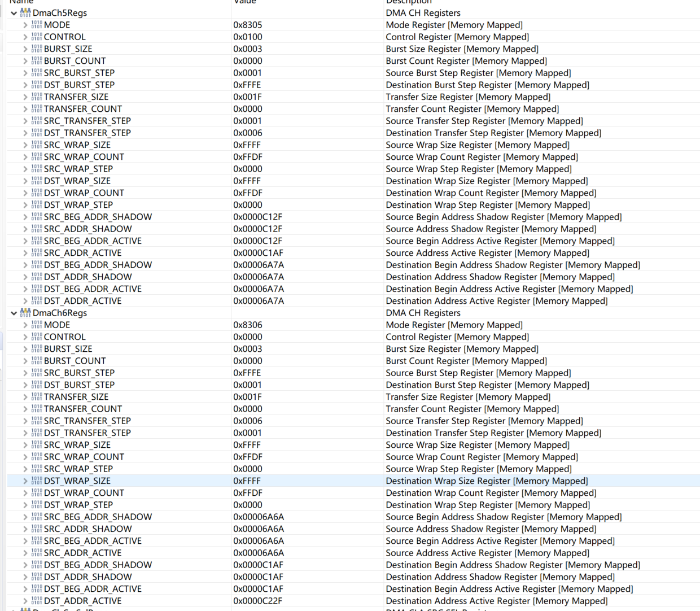Click the value 0x8305
This screenshot has height=611, width=700.
point(248,25)
